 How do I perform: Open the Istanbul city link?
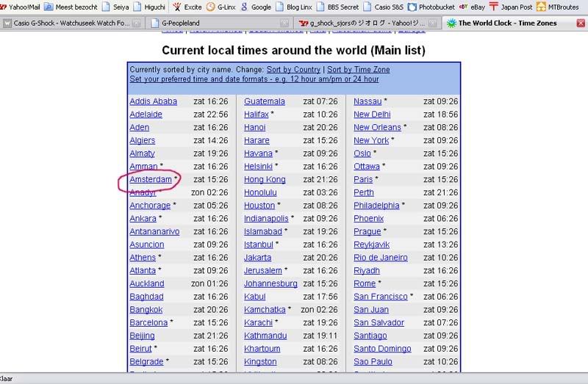[x=259, y=244]
